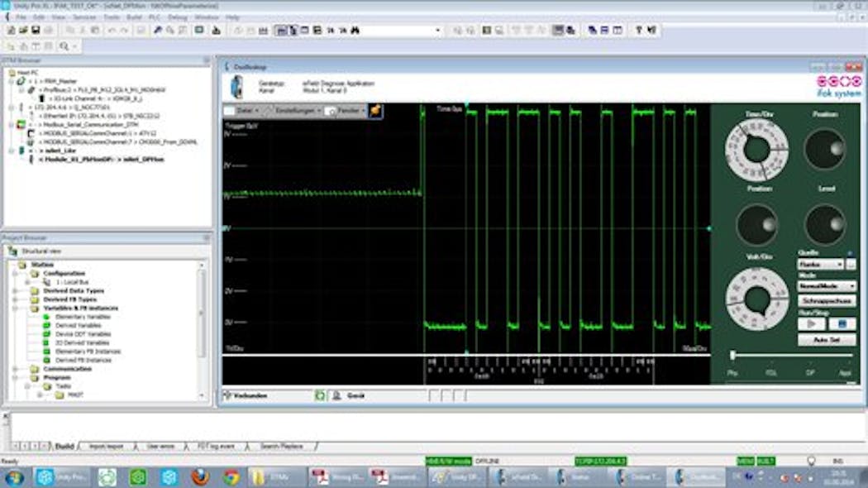This screenshot has height=488, width=868.
Task: Click the Elementary Variables green icon
Action: [x=47, y=317]
